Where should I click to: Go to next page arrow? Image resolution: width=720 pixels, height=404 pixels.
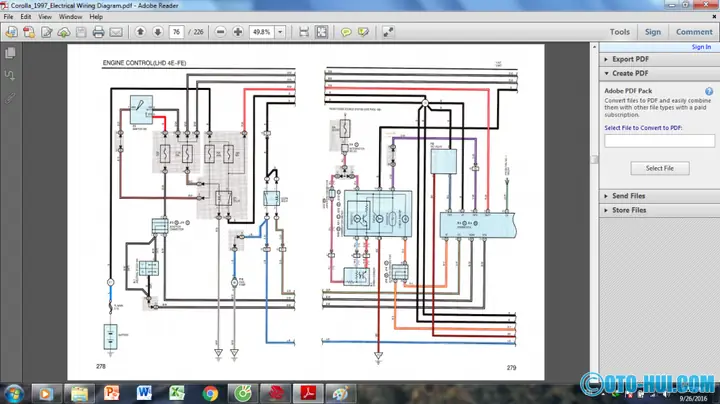(158, 32)
